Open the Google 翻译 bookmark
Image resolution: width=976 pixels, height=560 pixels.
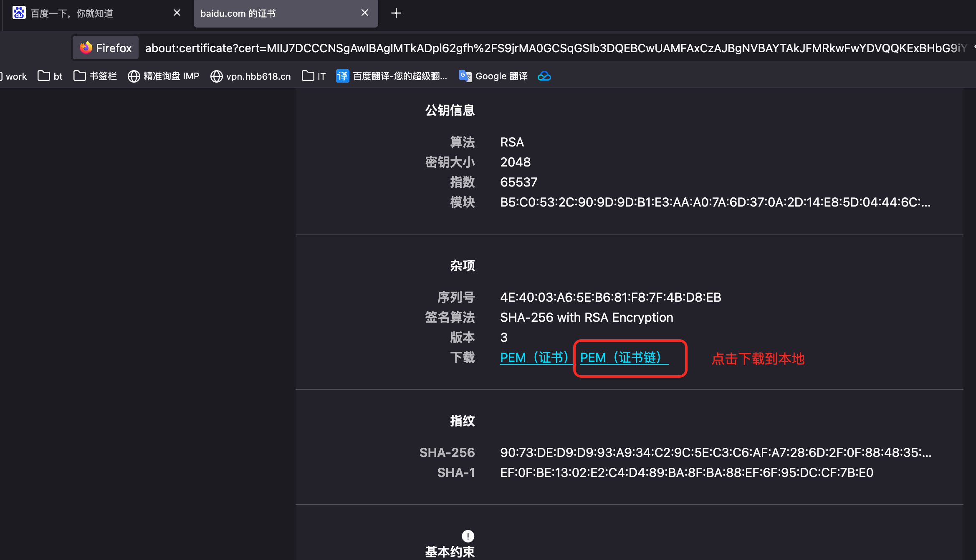(x=493, y=76)
